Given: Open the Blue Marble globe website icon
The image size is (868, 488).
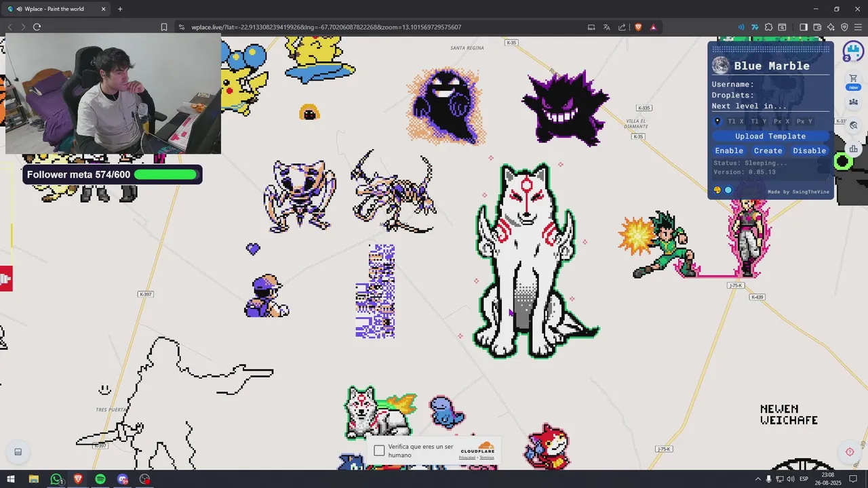Looking at the screenshot, I should click(x=728, y=190).
